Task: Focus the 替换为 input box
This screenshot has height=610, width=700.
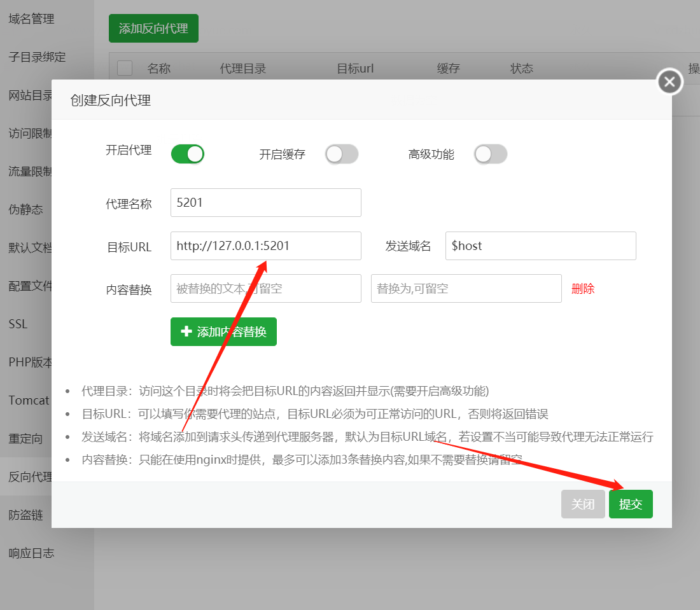Action: 466,289
